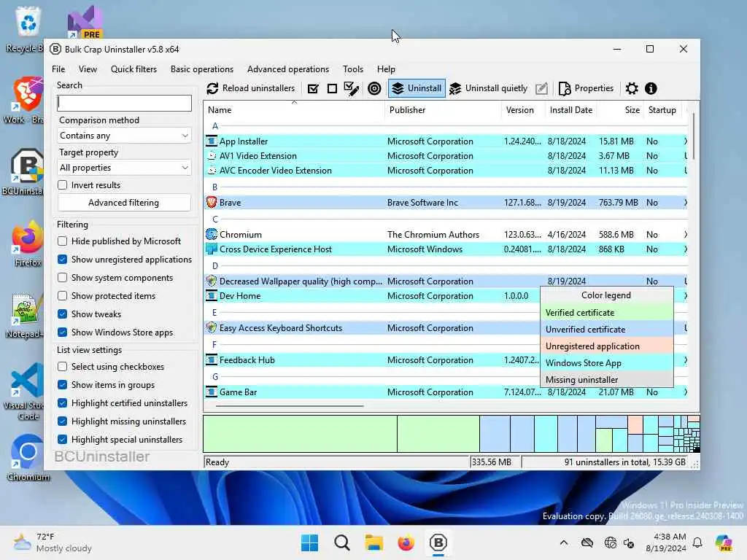Toggle Highlight certified uninstallers checkbox
Viewport: 747px width, 560px height.
pos(63,402)
